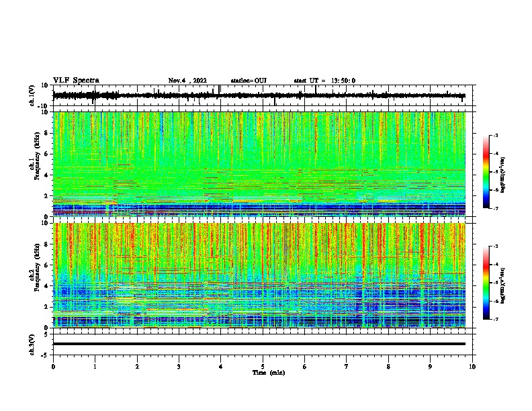Click the "ch.1(V)" waveform axis label

[x=32, y=95]
